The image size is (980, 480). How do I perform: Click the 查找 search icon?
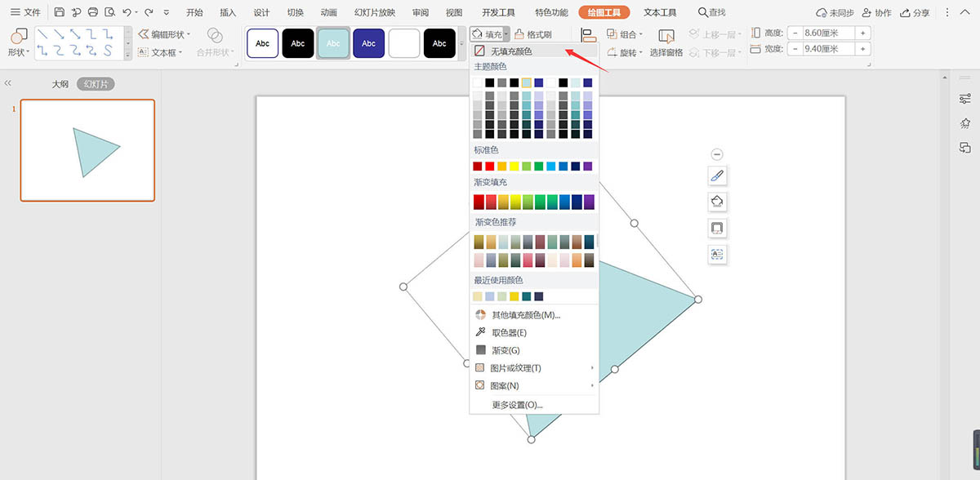coord(712,12)
